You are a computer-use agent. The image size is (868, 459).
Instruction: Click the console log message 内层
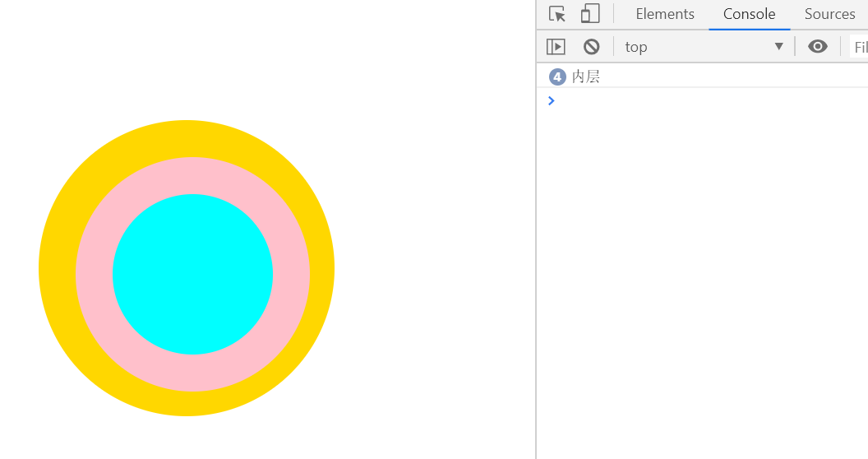coord(586,76)
